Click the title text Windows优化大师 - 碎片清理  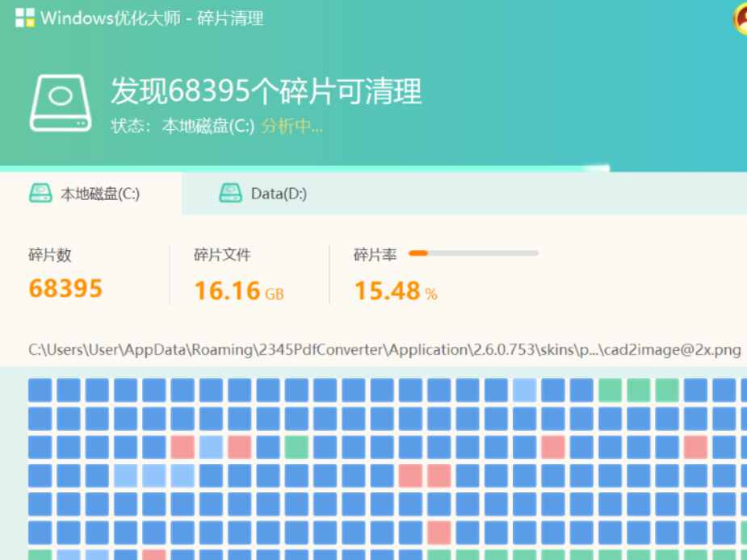pos(152,18)
